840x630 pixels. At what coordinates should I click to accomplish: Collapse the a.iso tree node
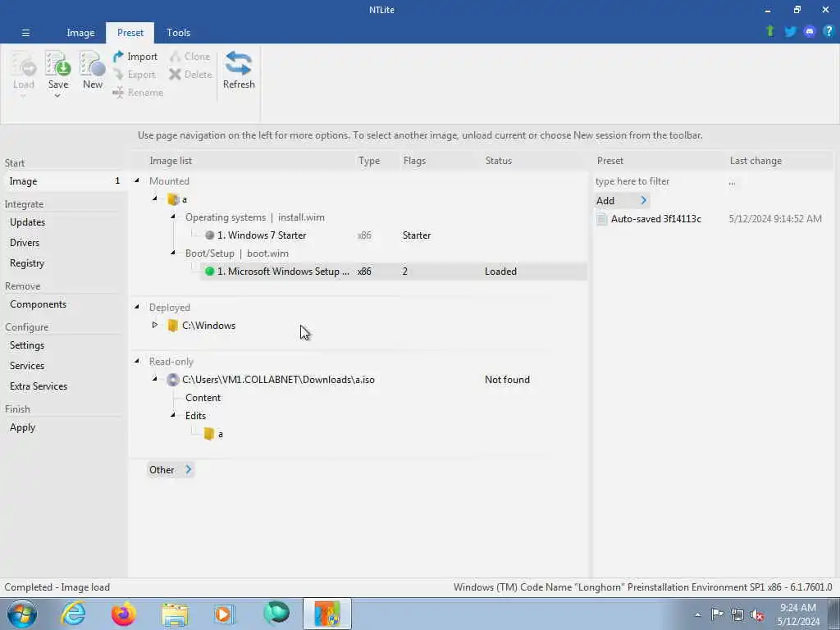point(155,379)
